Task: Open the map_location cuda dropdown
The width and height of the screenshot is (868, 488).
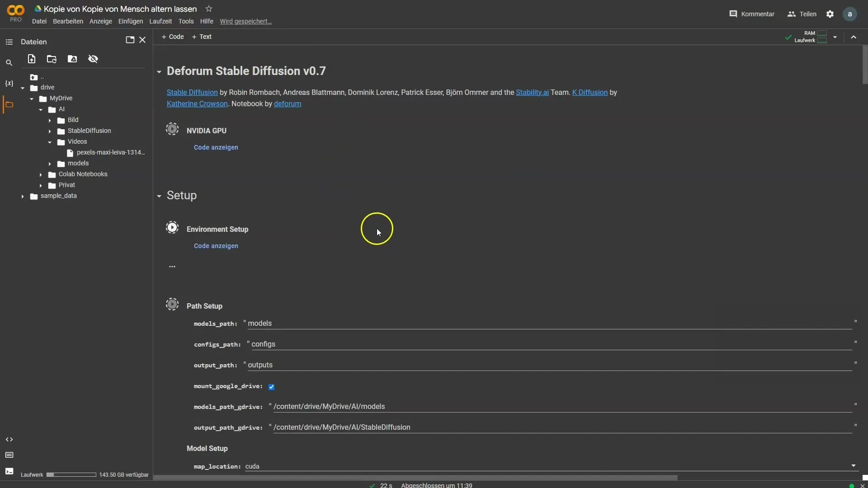Action: pos(551,466)
